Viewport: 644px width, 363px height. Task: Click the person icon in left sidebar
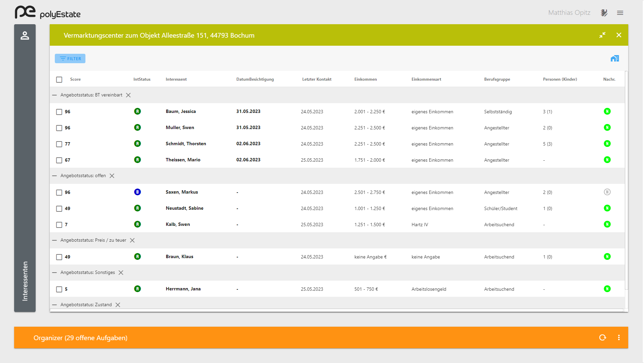point(25,36)
